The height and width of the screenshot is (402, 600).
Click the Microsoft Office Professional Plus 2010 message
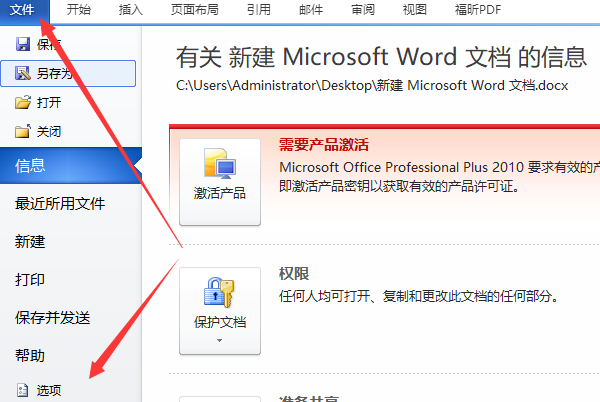pyautogui.click(x=440, y=177)
